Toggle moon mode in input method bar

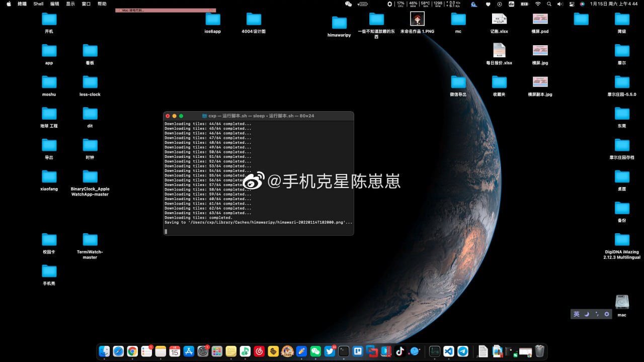click(587, 314)
